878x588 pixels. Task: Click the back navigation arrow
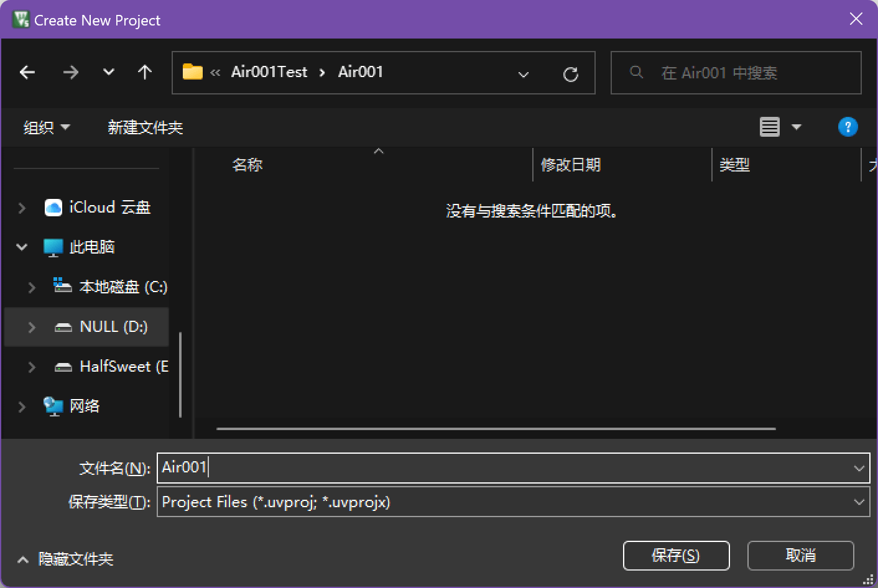point(27,73)
